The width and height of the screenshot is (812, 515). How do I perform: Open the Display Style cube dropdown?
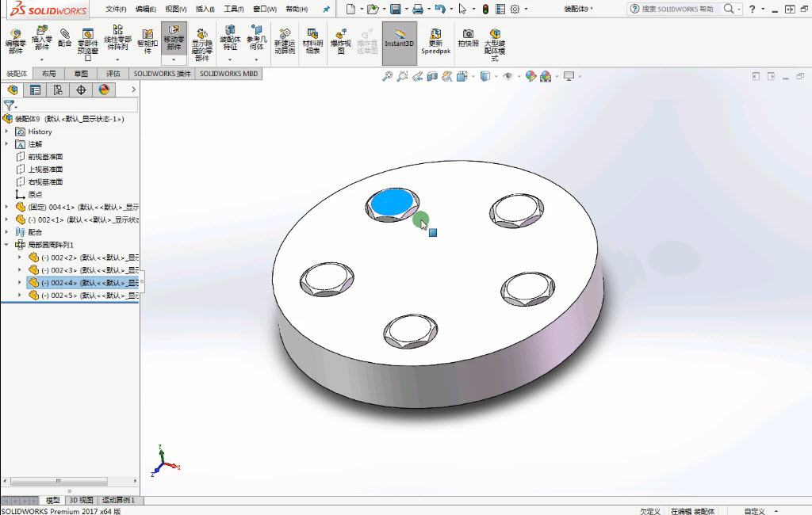click(x=485, y=77)
